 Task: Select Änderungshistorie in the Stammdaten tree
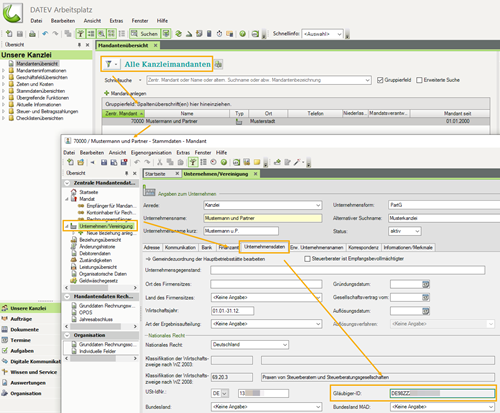pyautogui.click(x=97, y=247)
